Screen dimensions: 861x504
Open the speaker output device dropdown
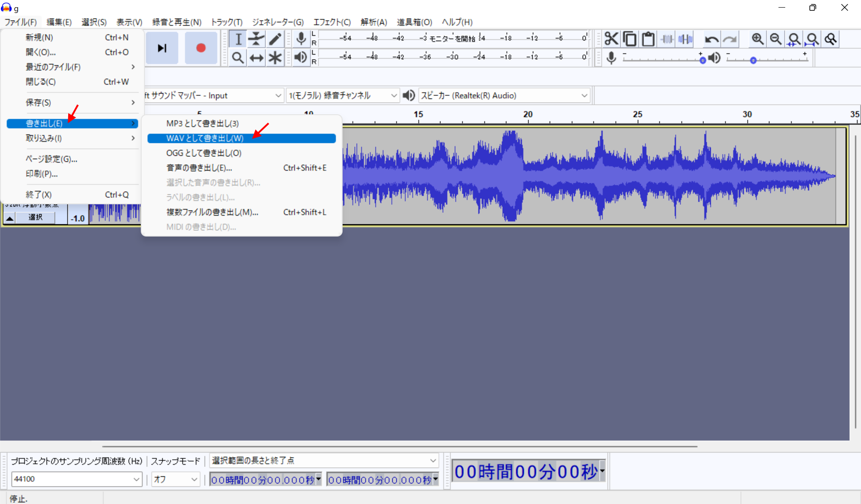tap(504, 95)
